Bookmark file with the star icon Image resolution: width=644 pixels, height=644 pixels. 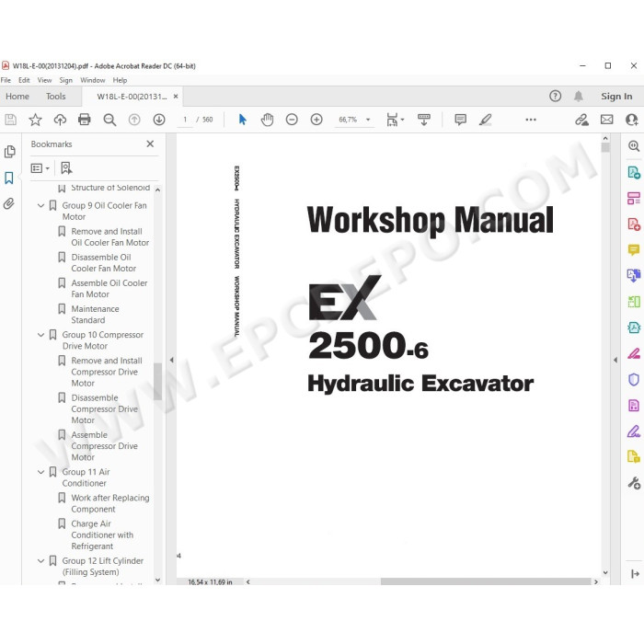(35, 120)
